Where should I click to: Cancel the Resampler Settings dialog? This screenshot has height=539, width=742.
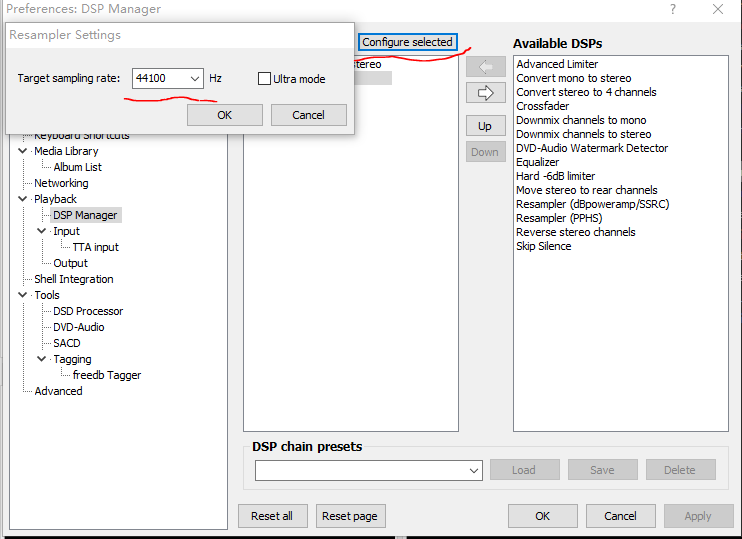point(308,115)
